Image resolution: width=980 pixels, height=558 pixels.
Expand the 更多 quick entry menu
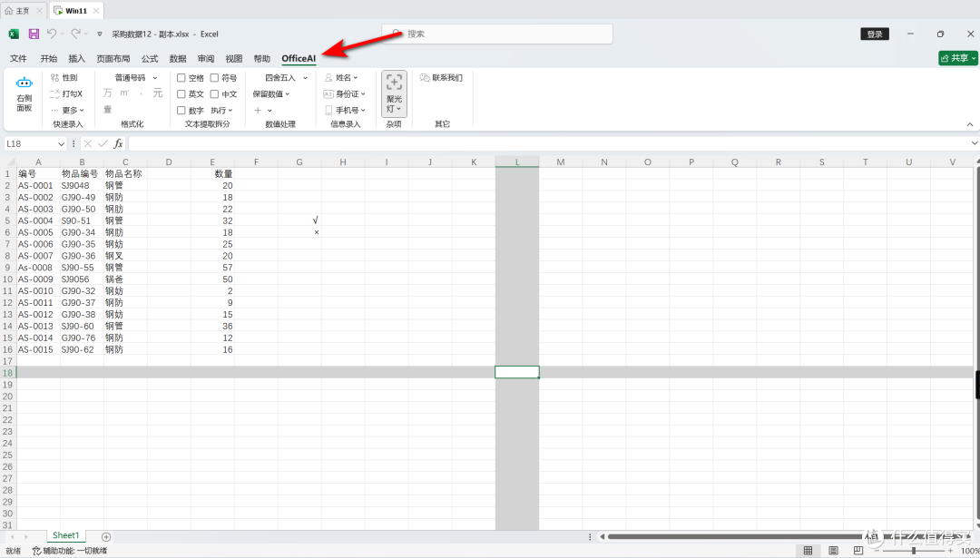(67, 110)
